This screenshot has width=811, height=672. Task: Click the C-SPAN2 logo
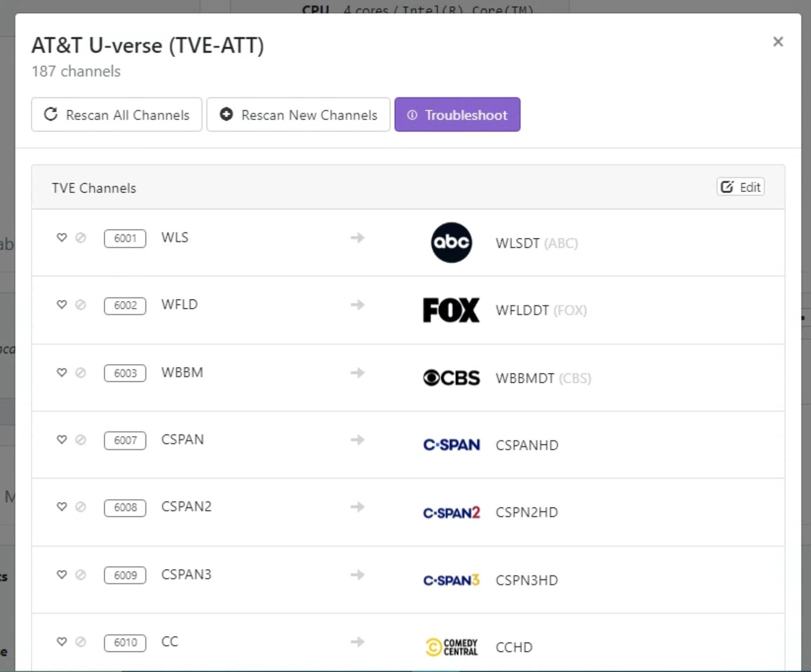click(451, 513)
